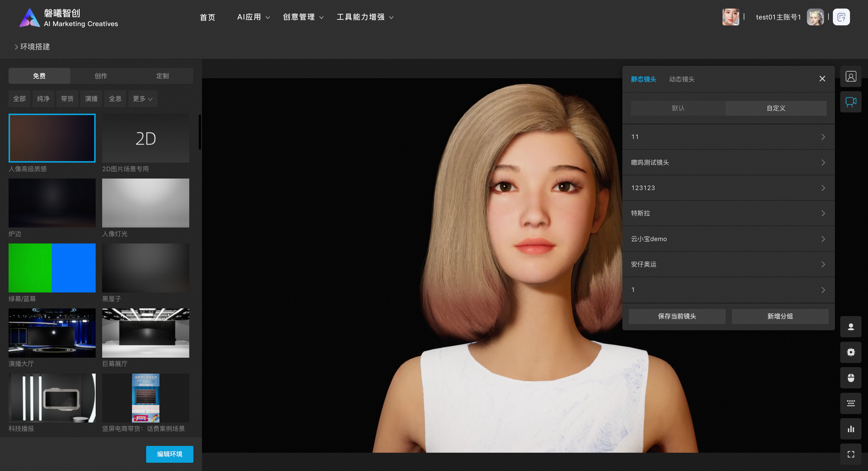Filter scenes by 演播
The height and width of the screenshot is (471, 868).
(x=91, y=99)
